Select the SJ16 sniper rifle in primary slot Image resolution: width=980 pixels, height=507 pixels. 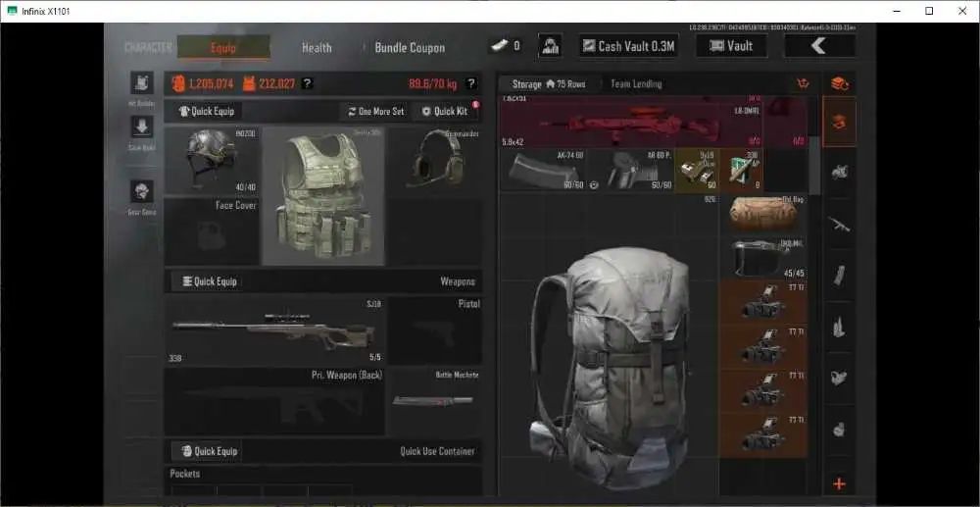point(275,330)
